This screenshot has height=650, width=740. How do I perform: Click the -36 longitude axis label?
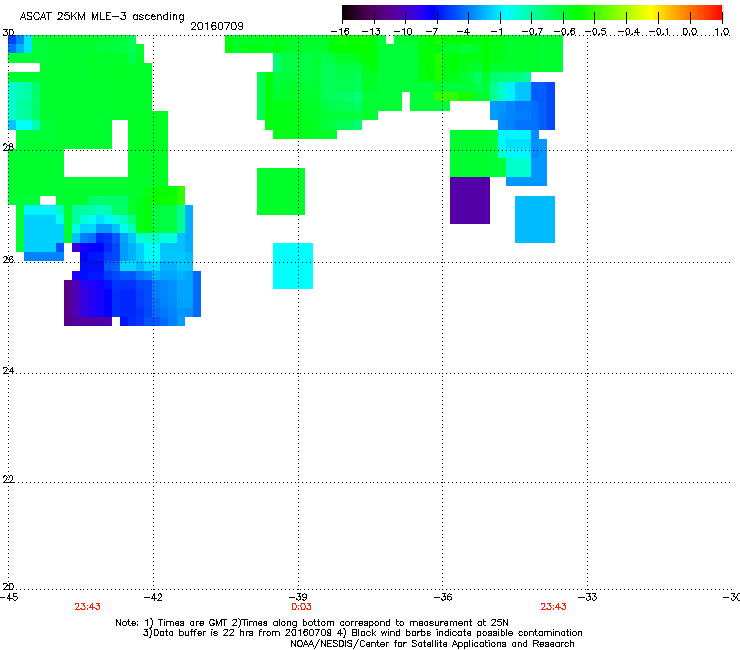pos(443,597)
